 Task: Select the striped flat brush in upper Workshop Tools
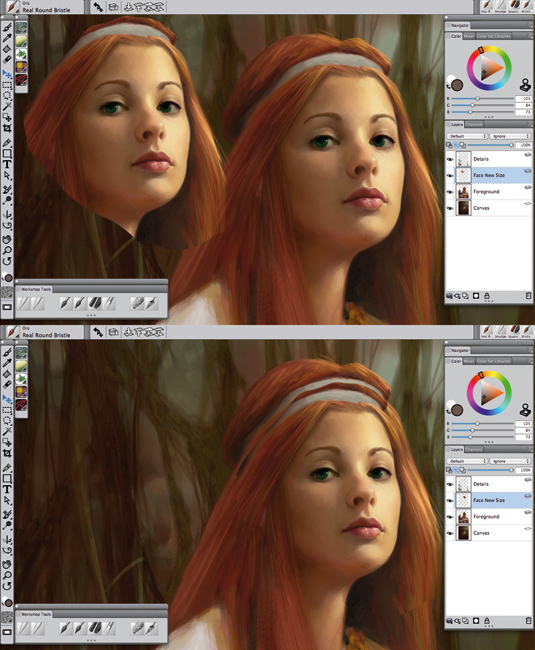(95, 303)
